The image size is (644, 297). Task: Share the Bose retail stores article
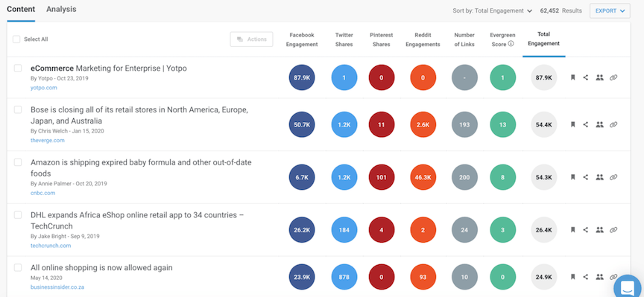pyautogui.click(x=586, y=124)
